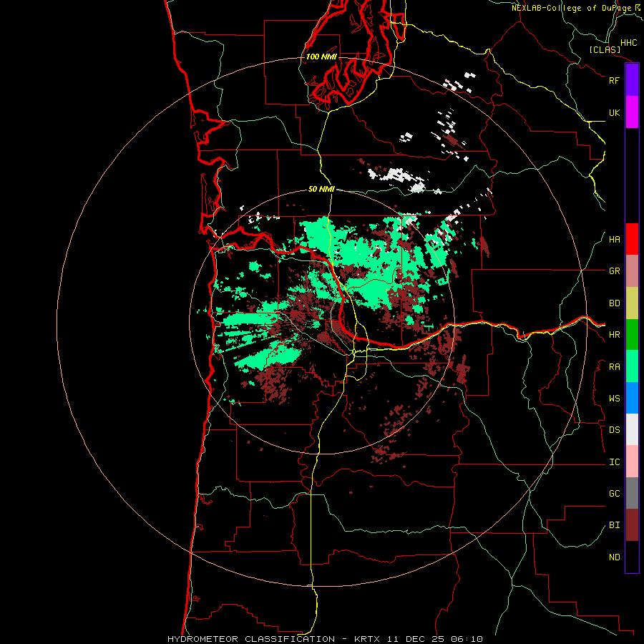Click the UK magenta legend swatch
The height and width of the screenshot is (644, 644).
click(632, 112)
